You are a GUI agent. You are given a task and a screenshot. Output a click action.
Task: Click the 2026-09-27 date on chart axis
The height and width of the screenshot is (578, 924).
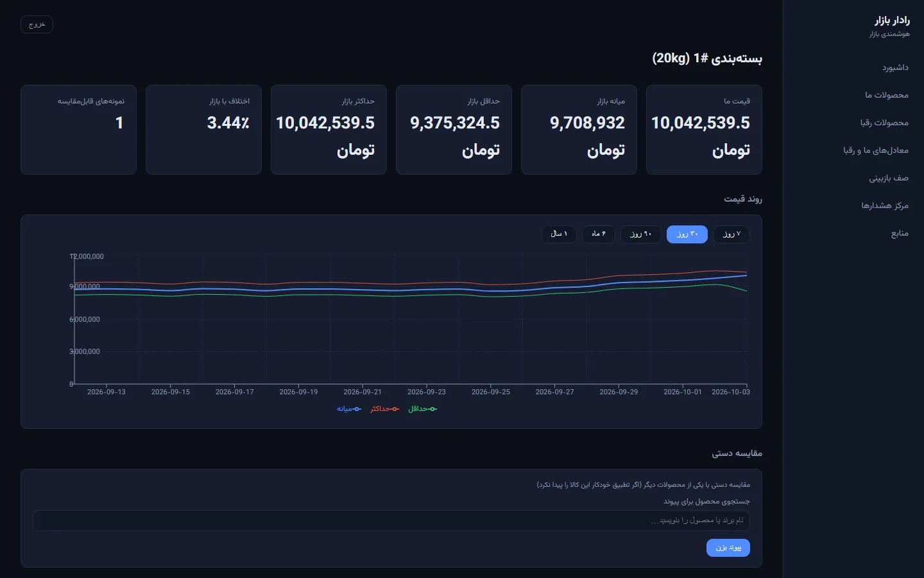pyautogui.click(x=555, y=392)
